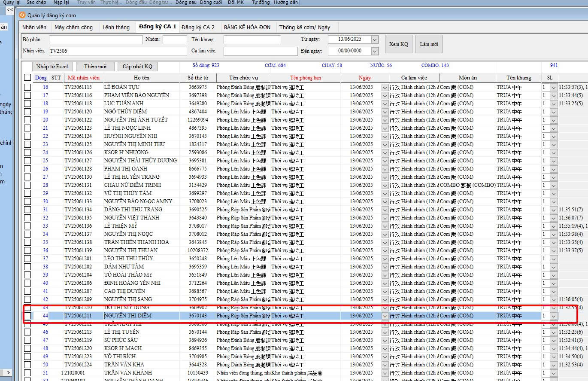Viewport: 588px width, 381px height.
Task: Open the Đến ngày date dropdown
Action: (x=375, y=51)
